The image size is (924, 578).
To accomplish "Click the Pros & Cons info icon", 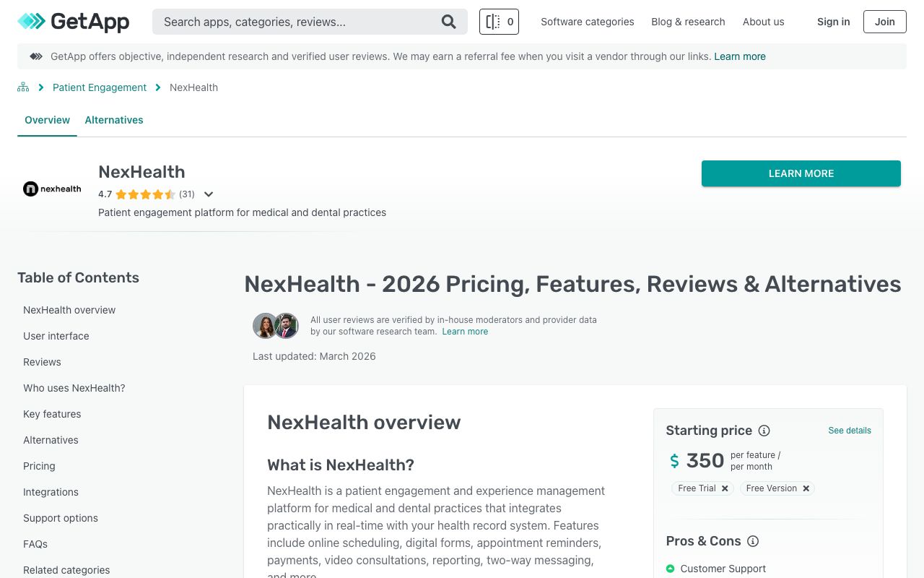I will click(x=753, y=541).
